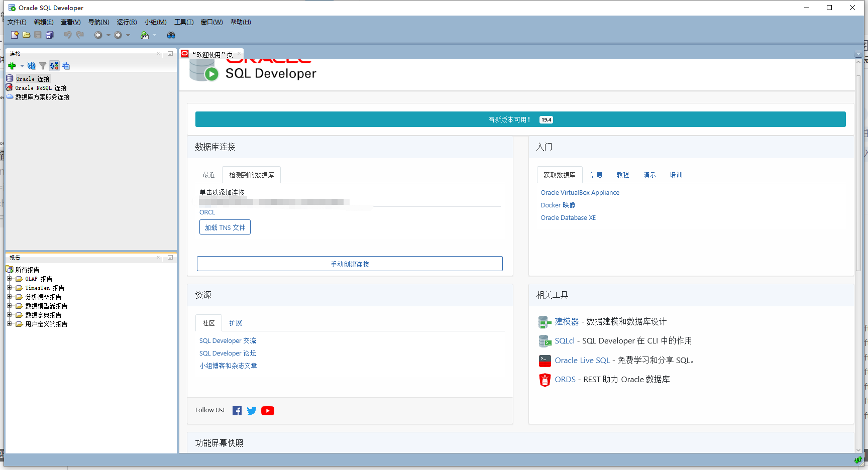This screenshot has width=868, height=470.
Task: Open the Oracle VirtualBox Appliance link
Action: click(580, 193)
